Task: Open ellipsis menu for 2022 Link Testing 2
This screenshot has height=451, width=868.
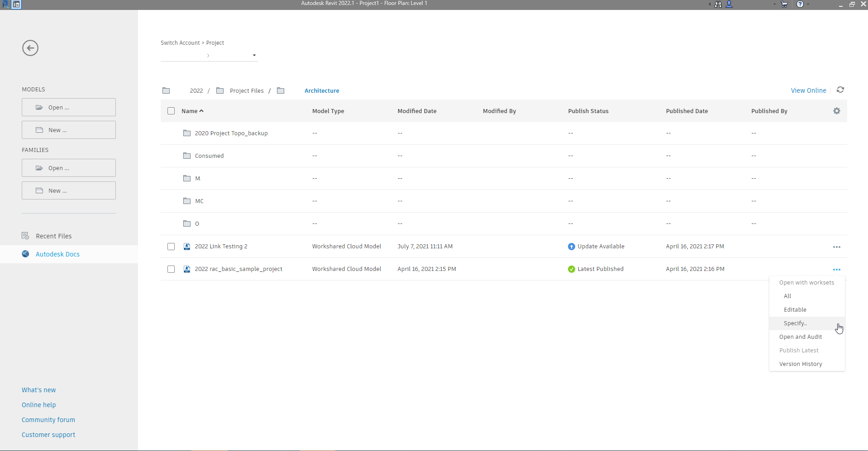Action: click(837, 247)
